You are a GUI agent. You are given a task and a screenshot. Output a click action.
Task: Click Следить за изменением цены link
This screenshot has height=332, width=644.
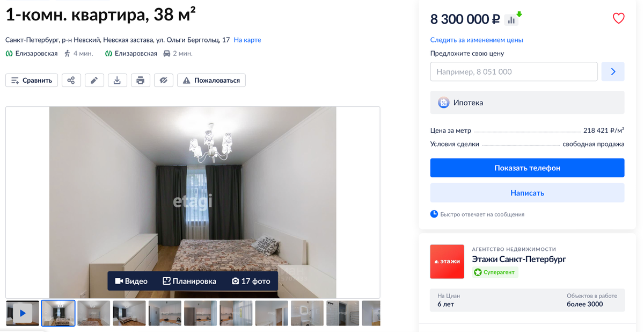pos(477,40)
